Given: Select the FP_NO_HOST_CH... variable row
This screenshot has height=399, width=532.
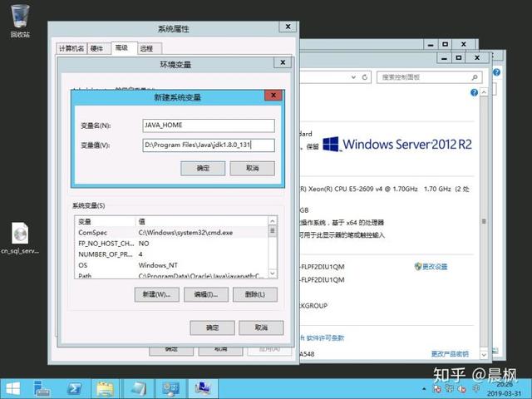Looking at the screenshot, I should point(171,244).
